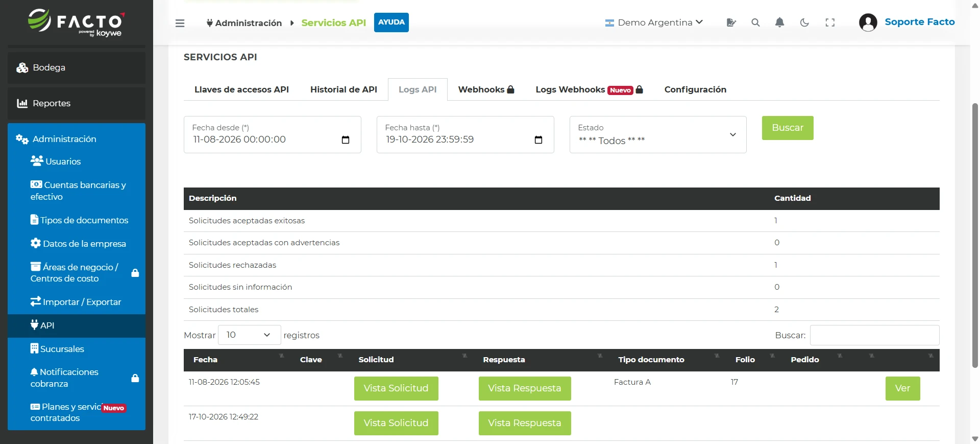Focus the table Buscar text field
This screenshot has width=980, height=444.
(x=874, y=335)
